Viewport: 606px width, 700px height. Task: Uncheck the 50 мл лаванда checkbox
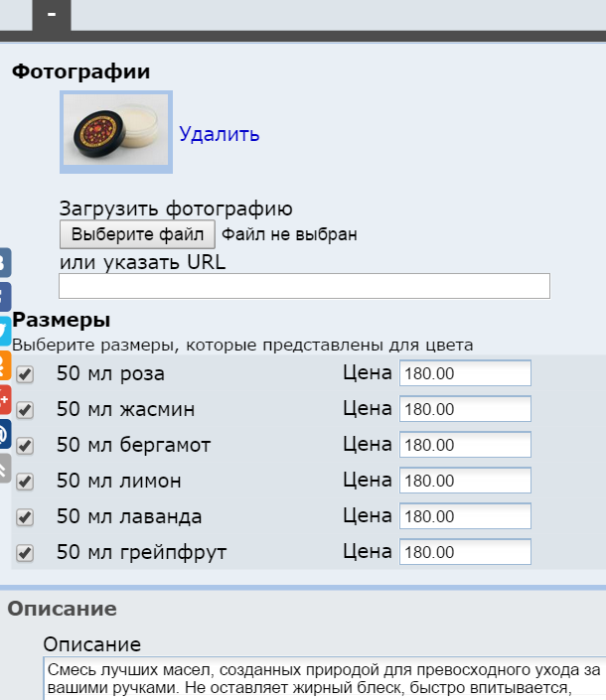[25, 517]
